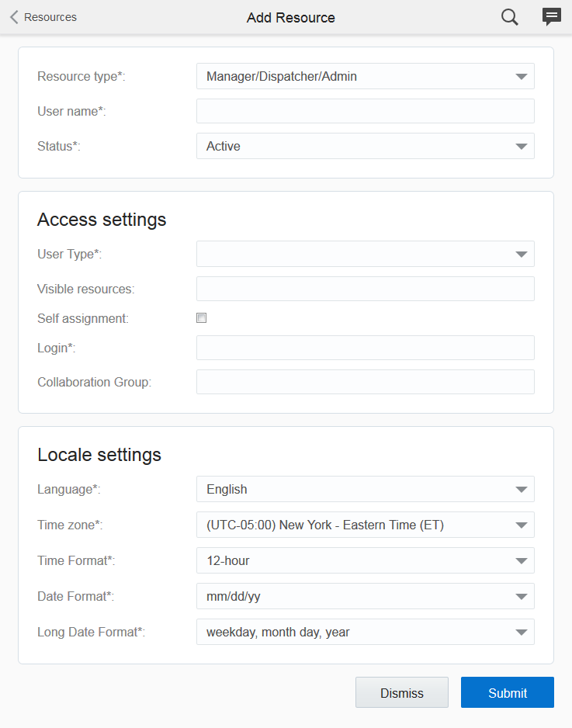Toggle the Self assignment checkbox
572x728 pixels.
coord(202,318)
